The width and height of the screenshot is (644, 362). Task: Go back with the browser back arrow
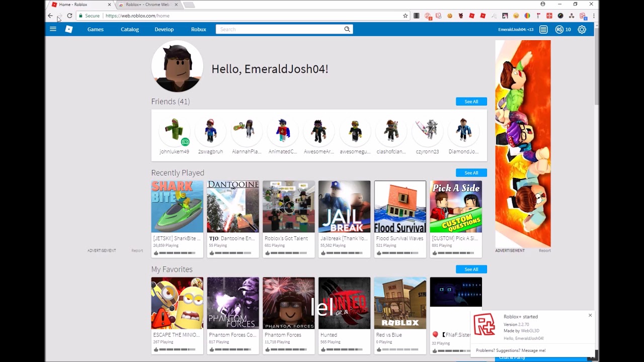point(50,16)
